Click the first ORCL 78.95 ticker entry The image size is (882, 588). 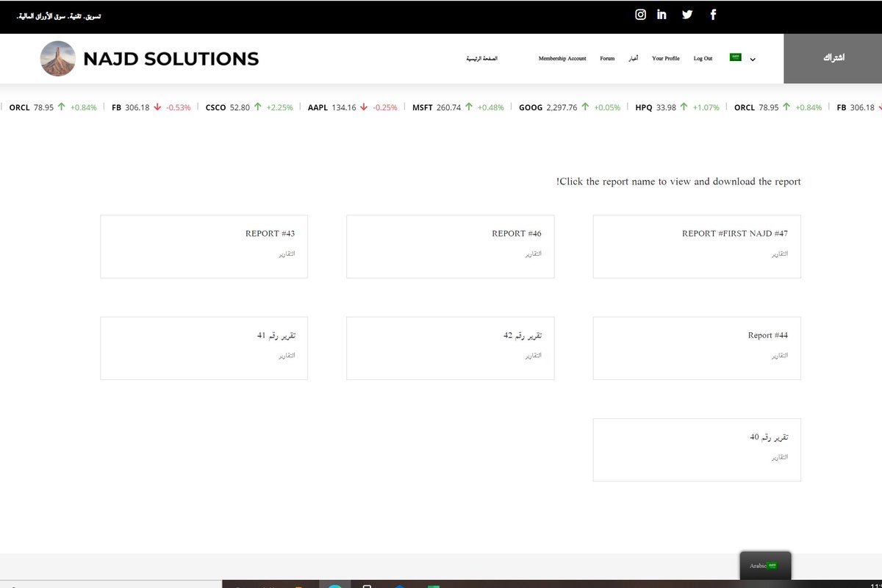tap(53, 107)
